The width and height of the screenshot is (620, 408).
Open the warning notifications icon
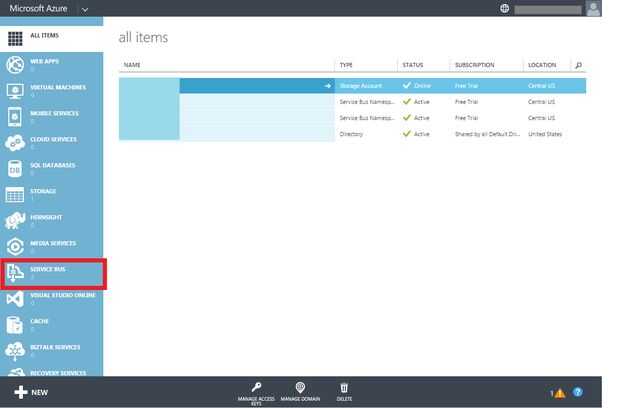click(560, 393)
